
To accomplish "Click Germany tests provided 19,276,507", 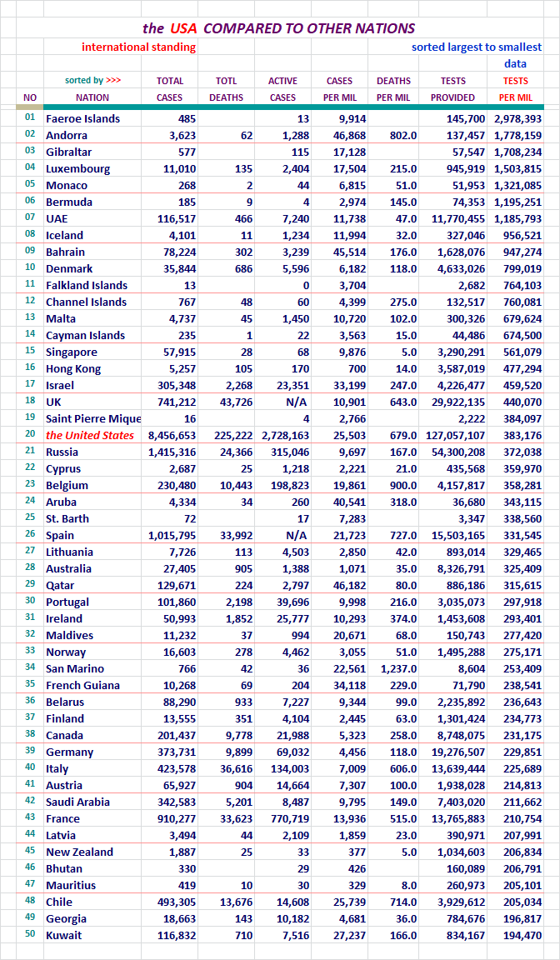I will click(x=458, y=752).
